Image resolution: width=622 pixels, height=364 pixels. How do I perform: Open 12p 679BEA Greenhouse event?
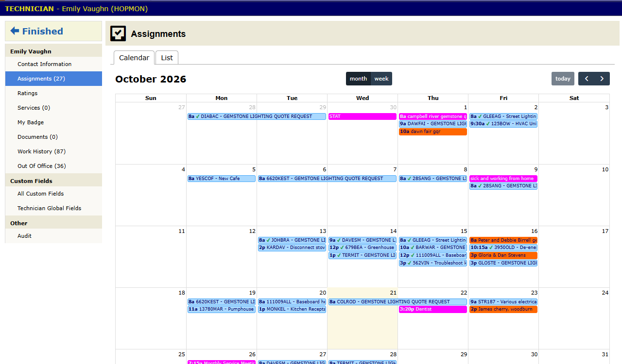[x=363, y=248]
